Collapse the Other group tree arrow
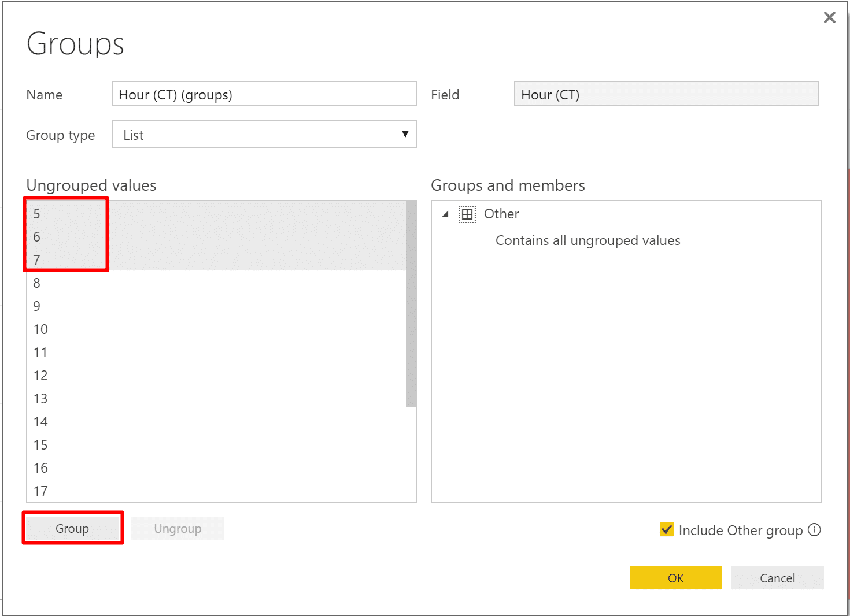This screenshot has height=616, width=850. point(445,214)
